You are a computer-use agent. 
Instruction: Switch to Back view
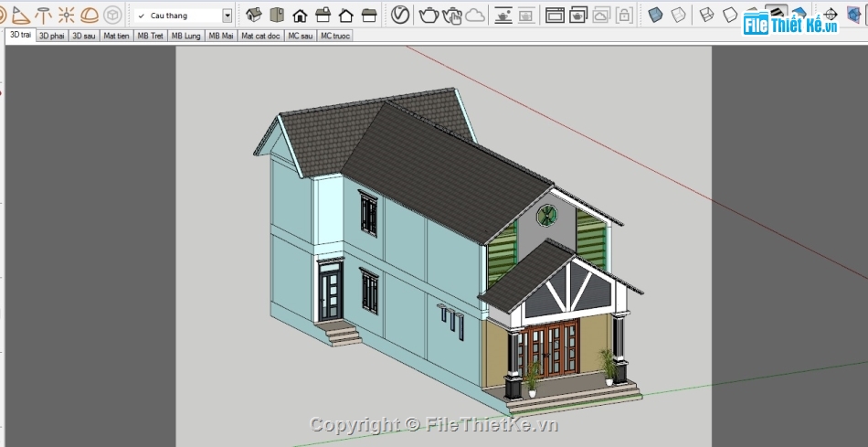(346, 16)
